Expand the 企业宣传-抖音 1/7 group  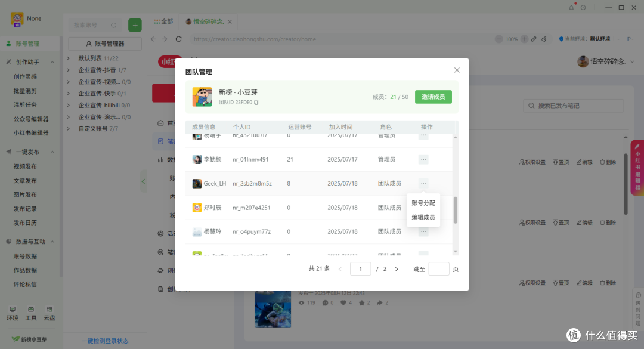(x=69, y=70)
